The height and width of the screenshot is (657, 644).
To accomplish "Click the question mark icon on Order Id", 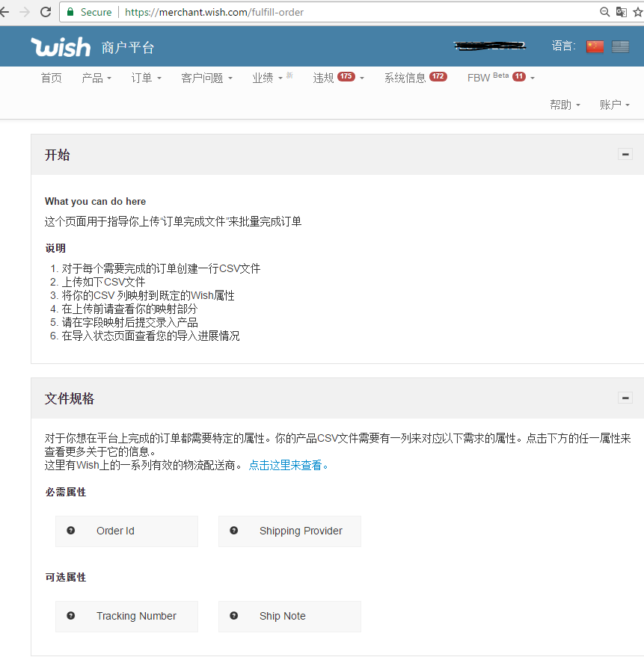I will (70, 531).
